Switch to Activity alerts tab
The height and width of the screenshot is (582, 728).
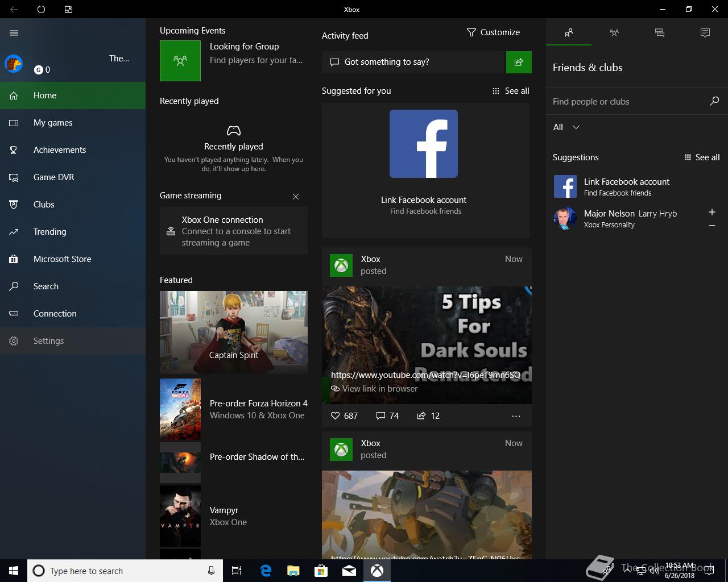coord(705,33)
